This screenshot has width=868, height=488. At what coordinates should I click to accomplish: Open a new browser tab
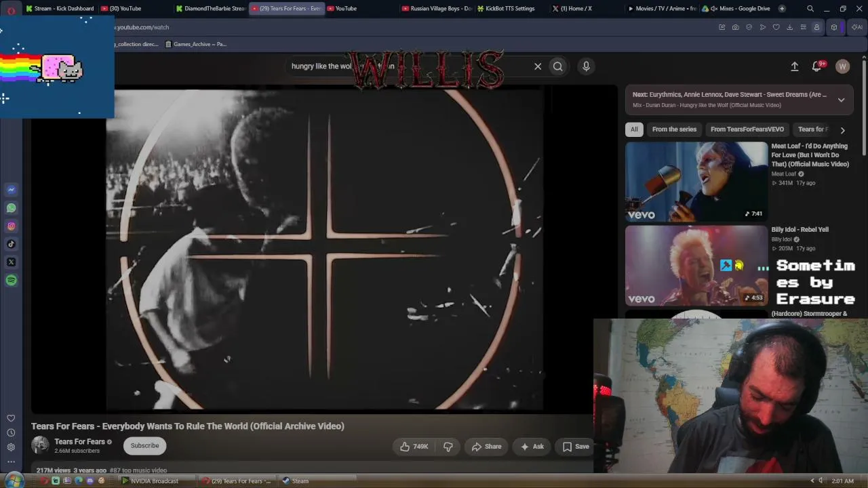[782, 9]
